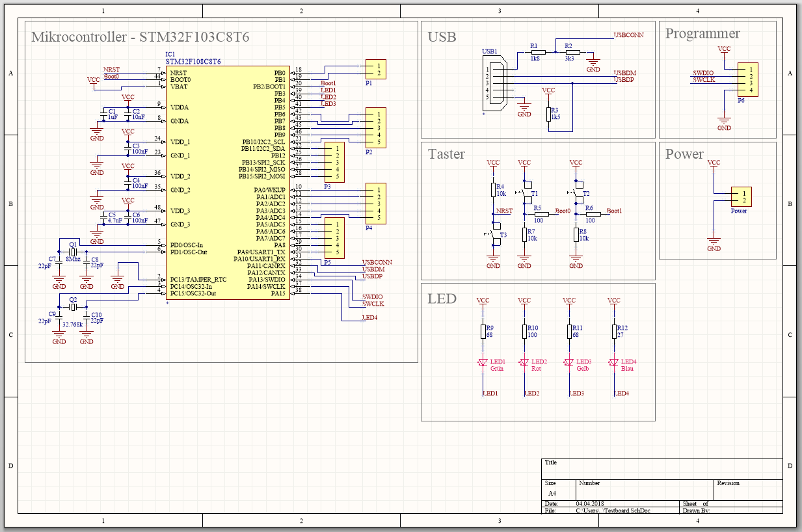Image resolution: width=802 pixels, height=532 pixels.
Task: Click the NRST net label in Taster section
Action: 504,211
